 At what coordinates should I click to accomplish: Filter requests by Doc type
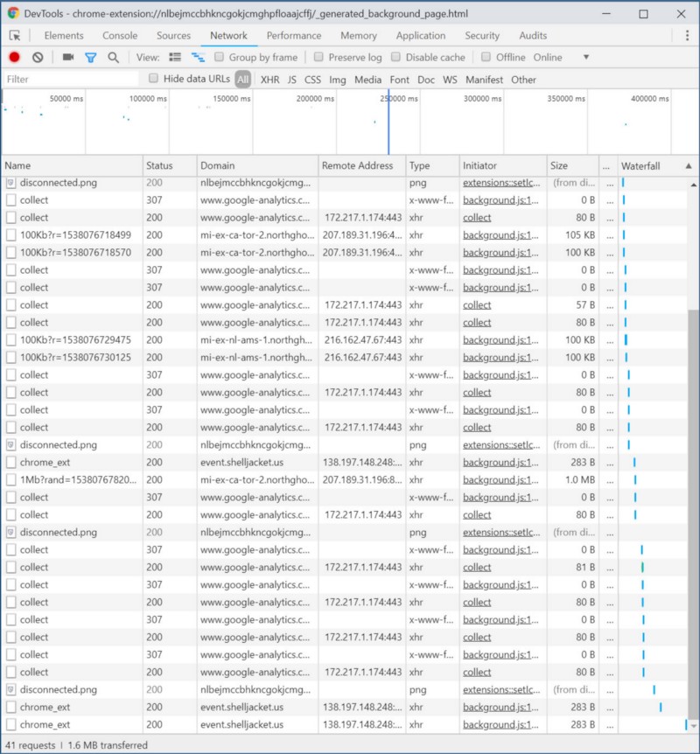click(x=426, y=80)
